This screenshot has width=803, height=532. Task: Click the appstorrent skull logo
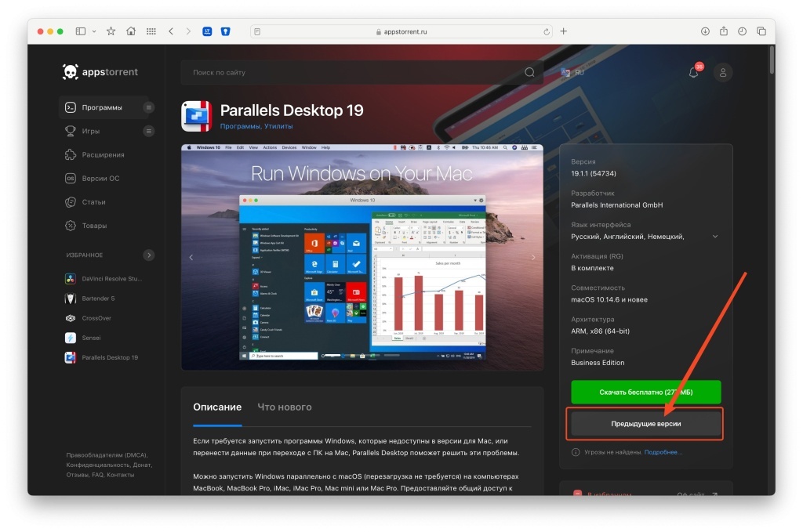100,71
